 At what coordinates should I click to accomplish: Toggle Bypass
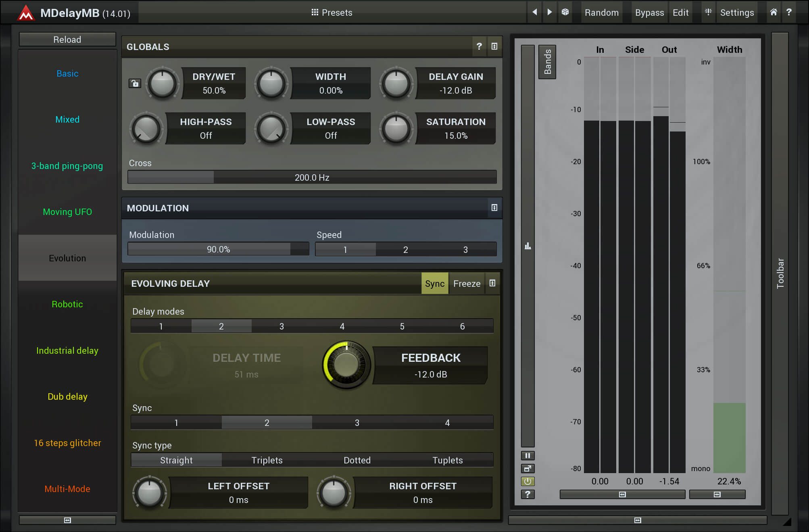649,13
